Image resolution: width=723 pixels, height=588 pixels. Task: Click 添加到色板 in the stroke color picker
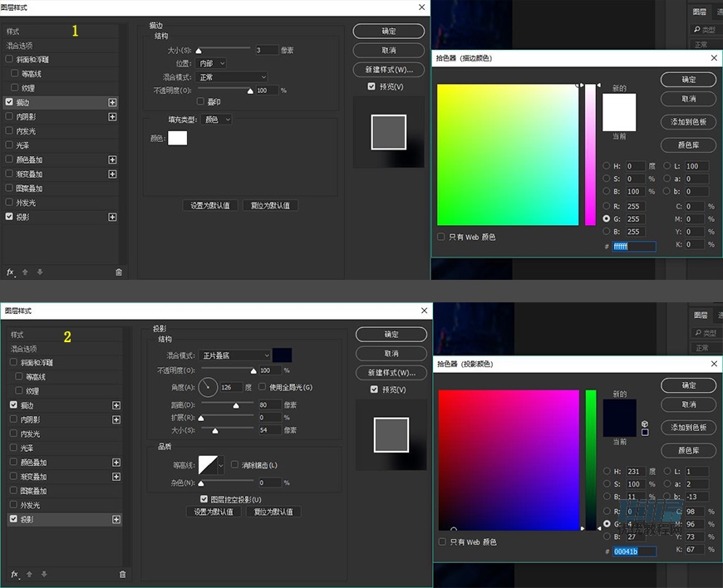click(x=688, y=122)
